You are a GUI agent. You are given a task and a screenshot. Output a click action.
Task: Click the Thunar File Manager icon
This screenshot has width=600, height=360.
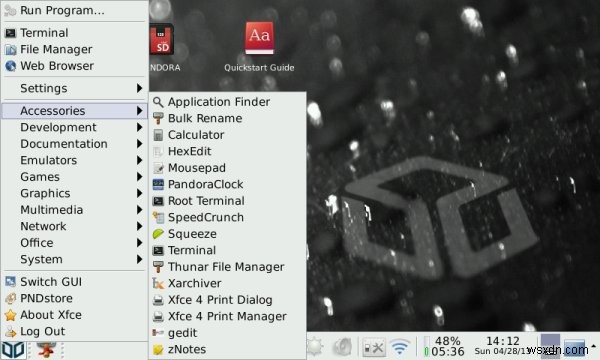(158, 267)
